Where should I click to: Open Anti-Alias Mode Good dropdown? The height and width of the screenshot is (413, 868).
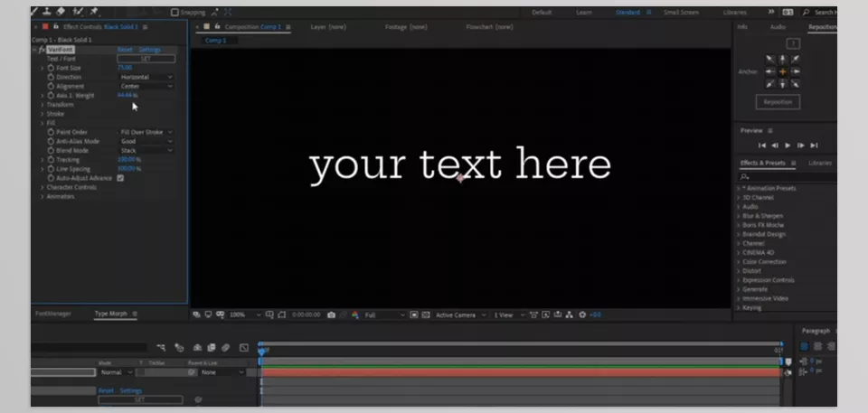(146, 142)
